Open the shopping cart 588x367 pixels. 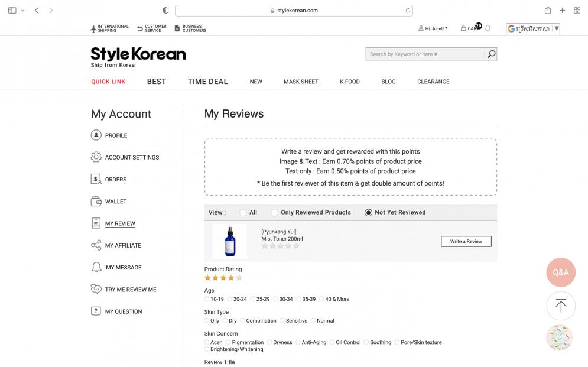(x=470, y=28)
